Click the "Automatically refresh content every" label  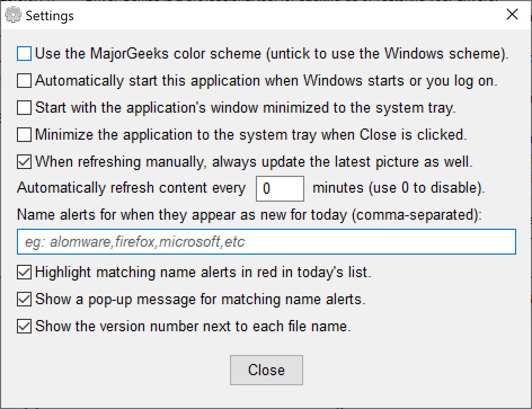(131, 189)
